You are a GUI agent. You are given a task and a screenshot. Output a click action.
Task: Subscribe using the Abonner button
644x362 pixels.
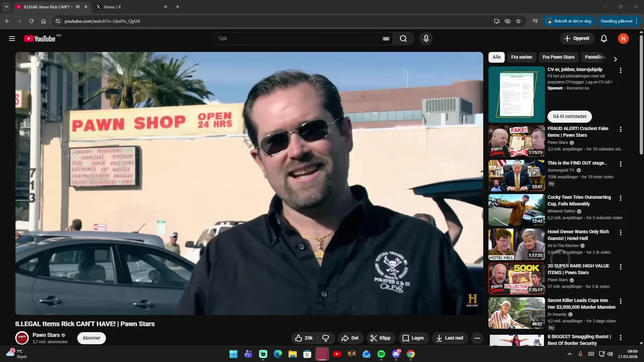(x=92, y=338)
